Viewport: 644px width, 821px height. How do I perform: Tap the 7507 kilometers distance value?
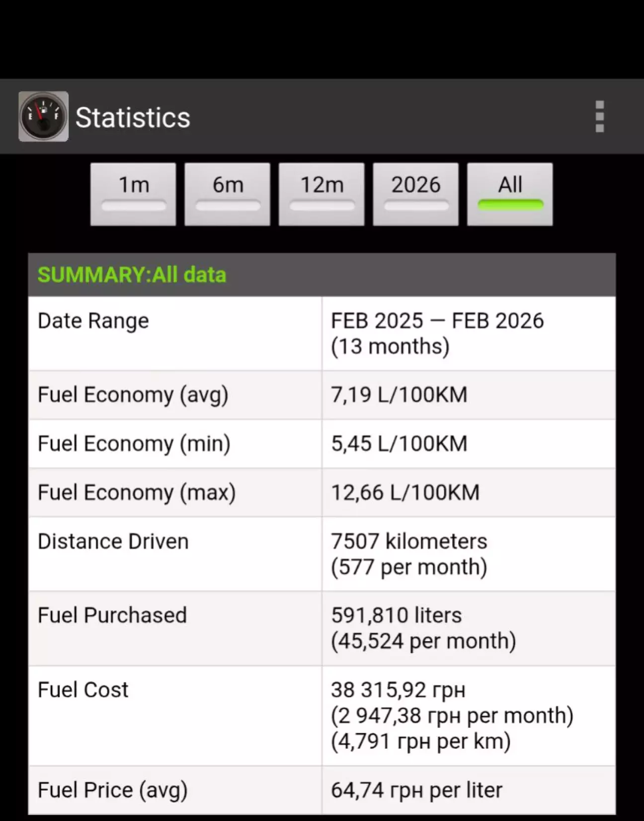[409, 542]
